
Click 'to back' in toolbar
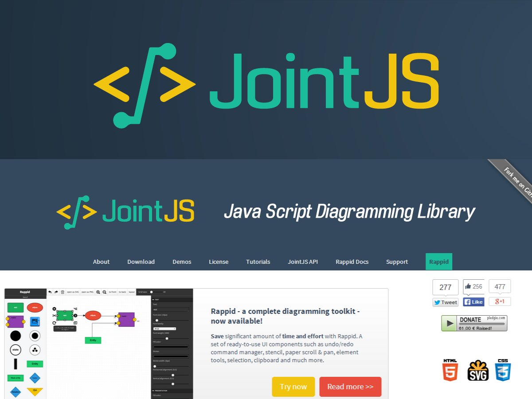point(122,292)
